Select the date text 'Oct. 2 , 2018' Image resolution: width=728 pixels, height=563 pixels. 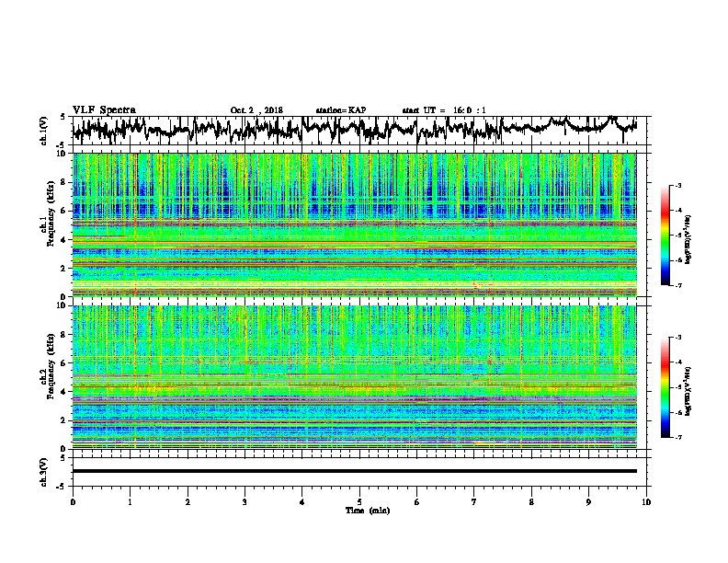pos(256,110)
